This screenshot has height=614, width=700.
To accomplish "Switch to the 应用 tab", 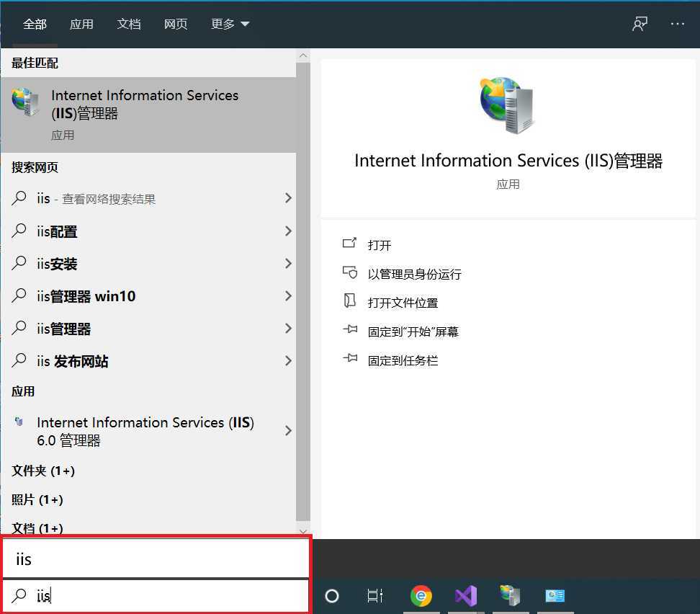I will (x=81, y=24).
